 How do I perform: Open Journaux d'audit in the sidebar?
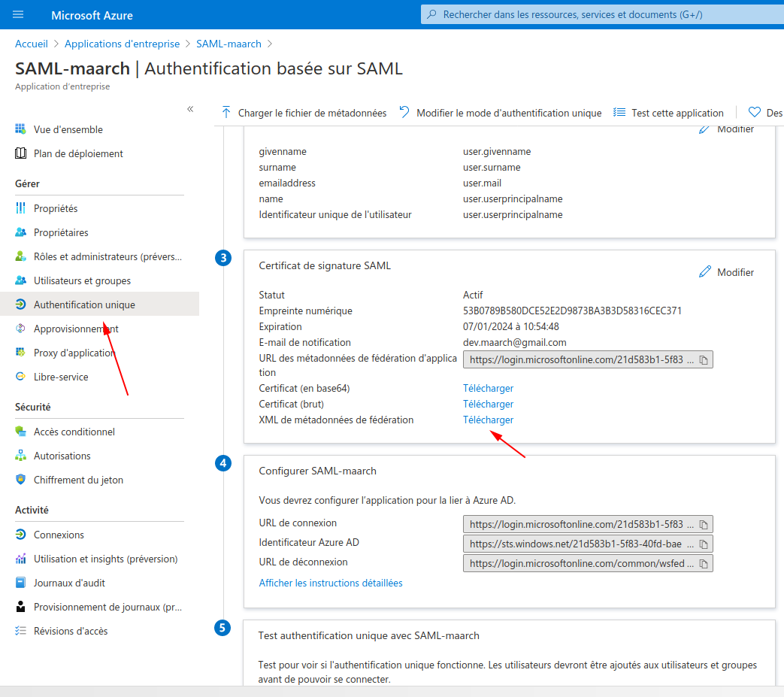coord(69,582)
